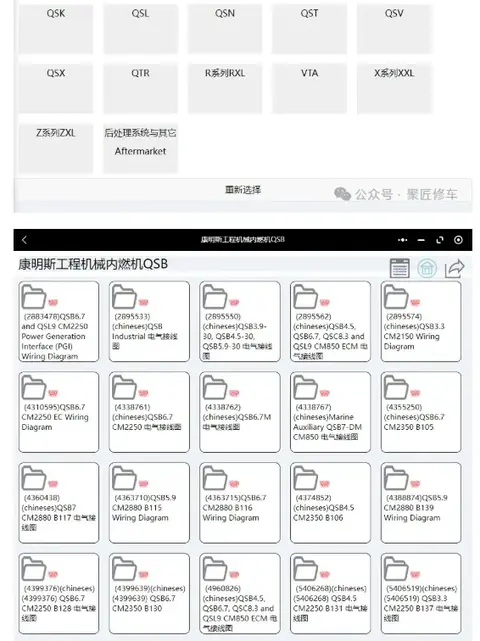Click the circular target icon in title bar

(x=458, y=240)
